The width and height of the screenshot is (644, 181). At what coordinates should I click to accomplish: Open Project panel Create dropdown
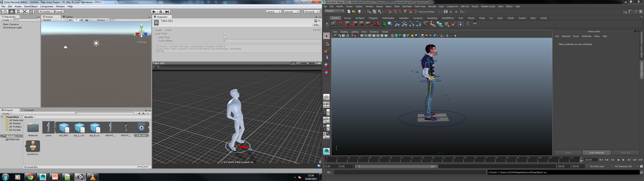(6, 113)
